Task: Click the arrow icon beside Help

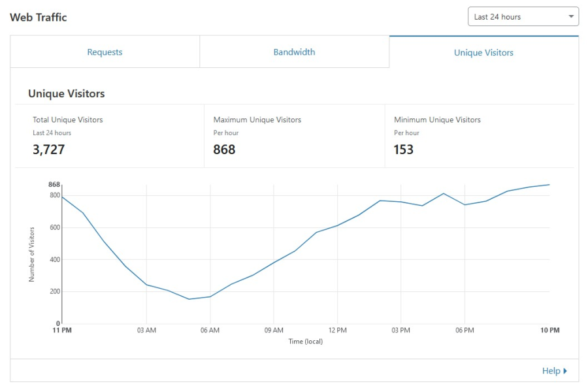Action: (x=565, y=371)
